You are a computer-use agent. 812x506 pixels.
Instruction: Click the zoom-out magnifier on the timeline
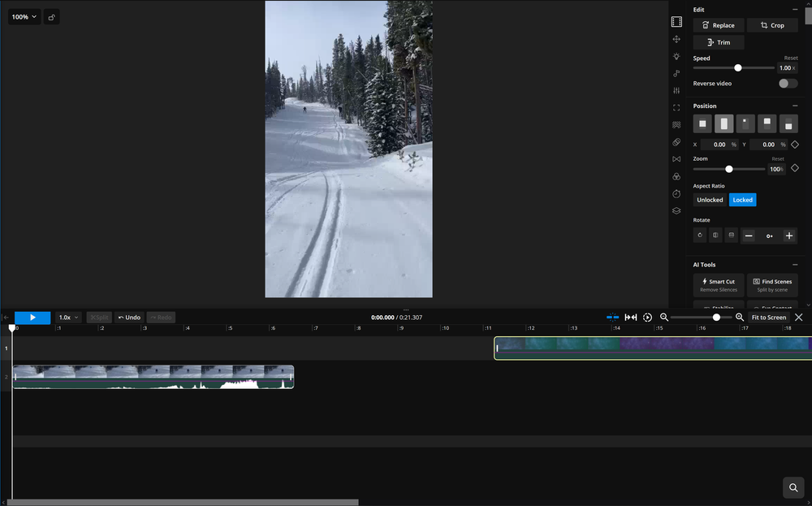coord(664,318)
